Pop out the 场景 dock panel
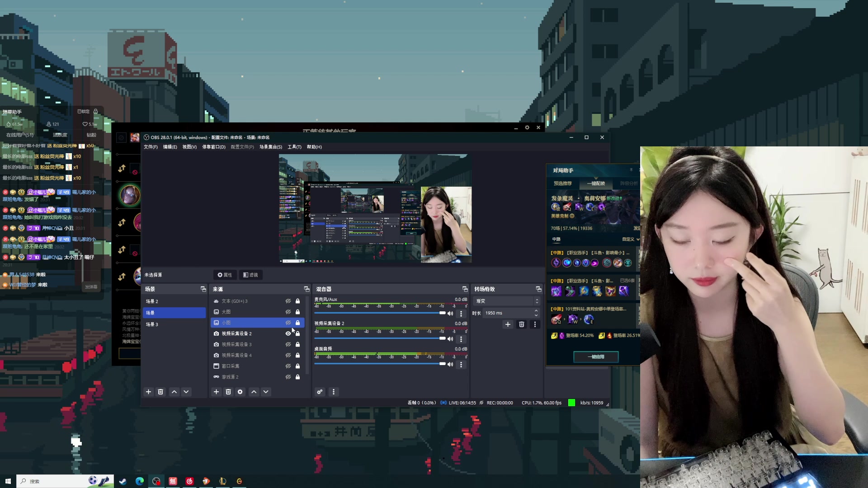 click(203, 289)
